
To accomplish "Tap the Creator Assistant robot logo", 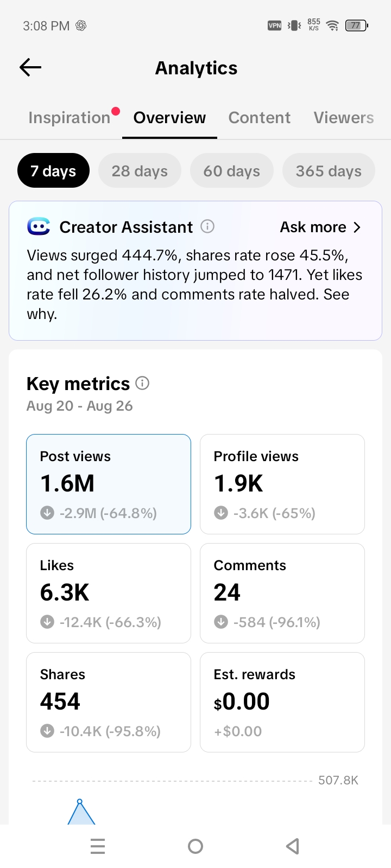I will [39, 226].
